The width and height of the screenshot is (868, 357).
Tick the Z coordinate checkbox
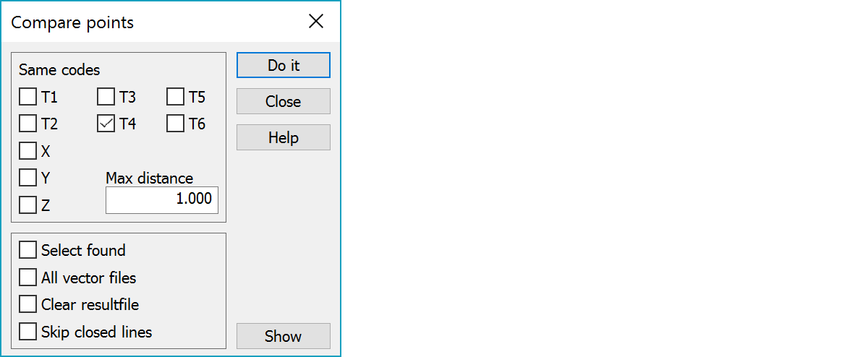point(28,205)
